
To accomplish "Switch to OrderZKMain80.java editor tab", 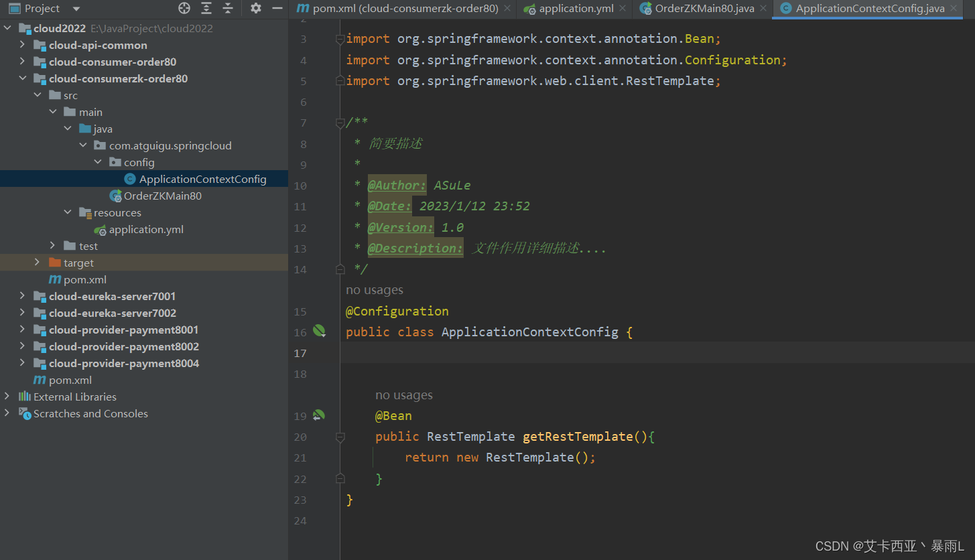I will click(x=704, y=9).
